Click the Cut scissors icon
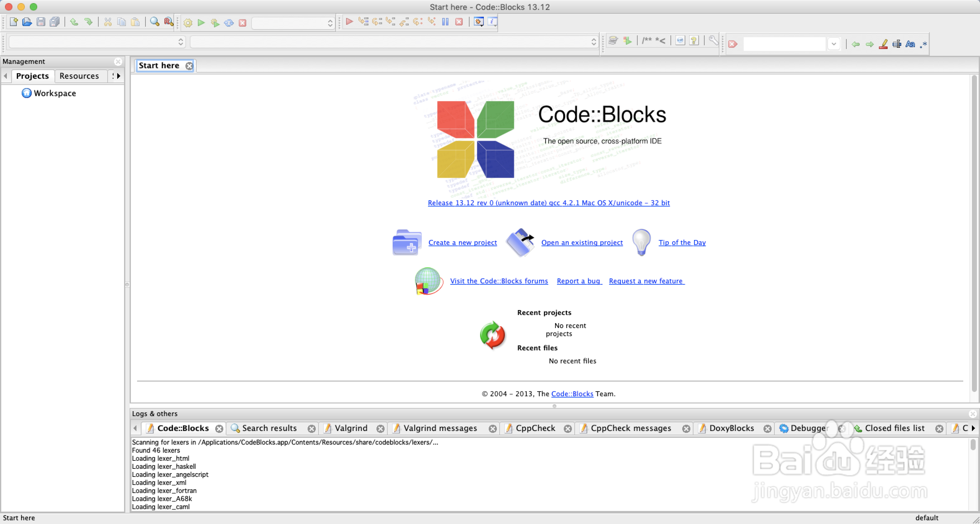This screenshot has height=524, width=980. 108,22
